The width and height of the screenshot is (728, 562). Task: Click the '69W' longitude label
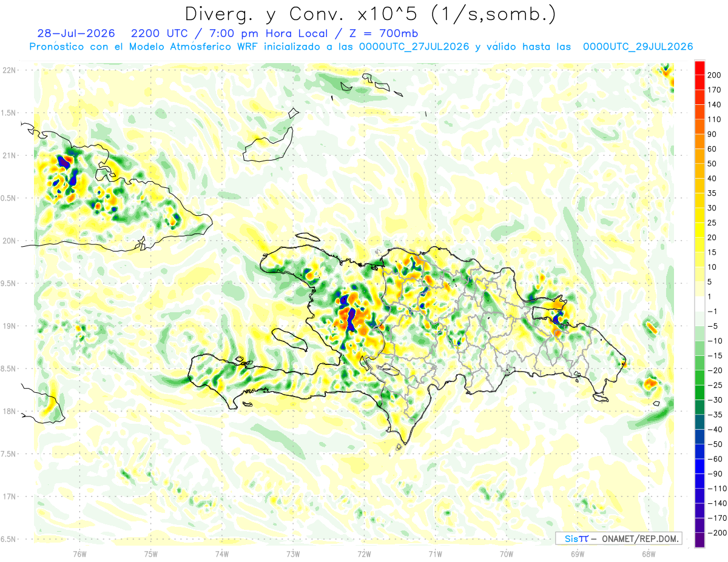click(578, 554)
